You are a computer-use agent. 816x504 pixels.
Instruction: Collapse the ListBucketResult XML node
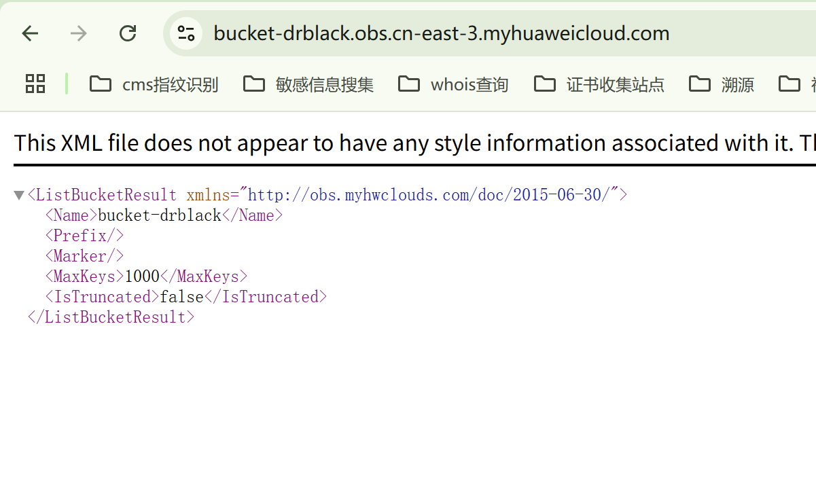point(19,196)
